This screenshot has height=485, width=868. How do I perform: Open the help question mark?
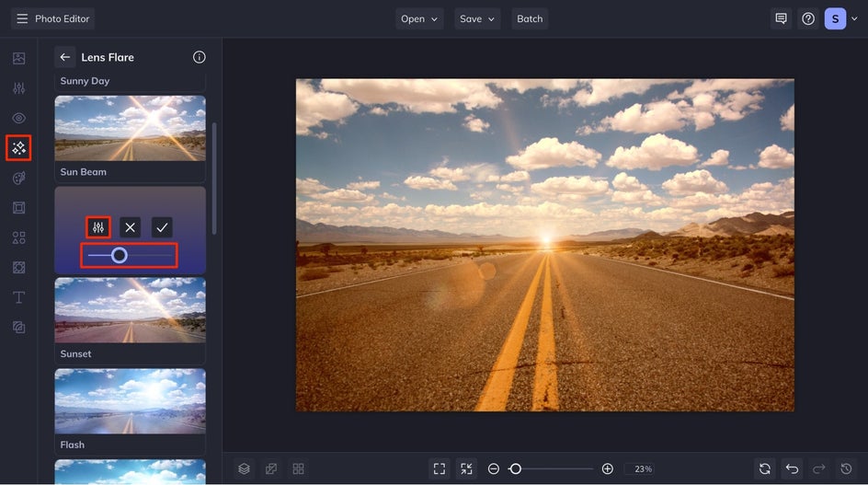[x=808, y=18]
